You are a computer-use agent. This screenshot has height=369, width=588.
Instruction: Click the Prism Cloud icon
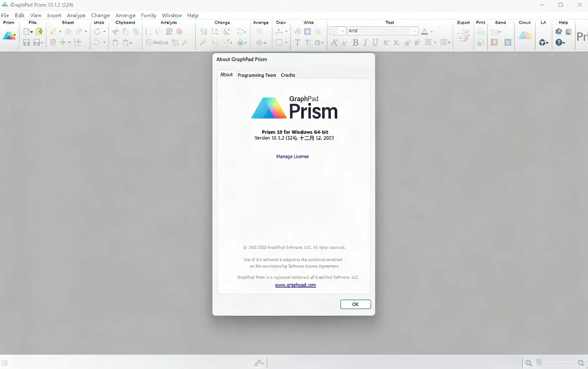(x=525, y=35)
